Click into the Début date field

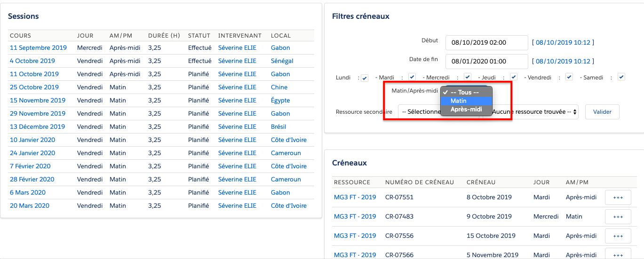pyautogui.click(x=486, y=43)
